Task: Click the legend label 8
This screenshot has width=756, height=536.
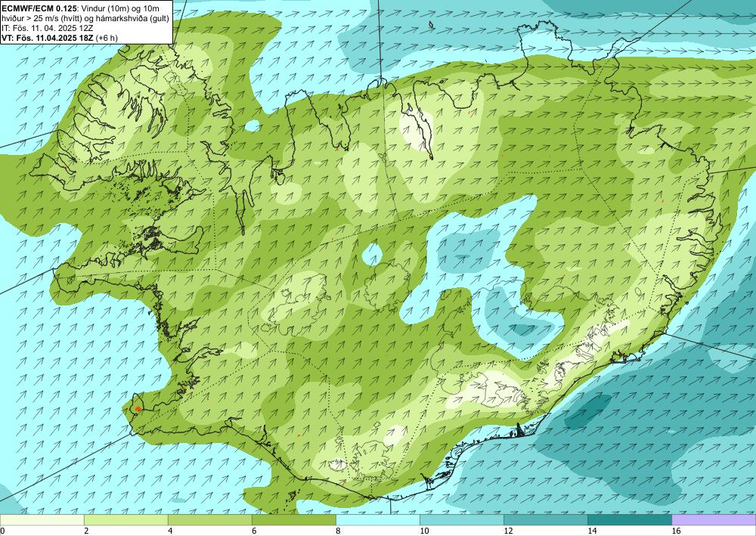Action: pos(338,531)
